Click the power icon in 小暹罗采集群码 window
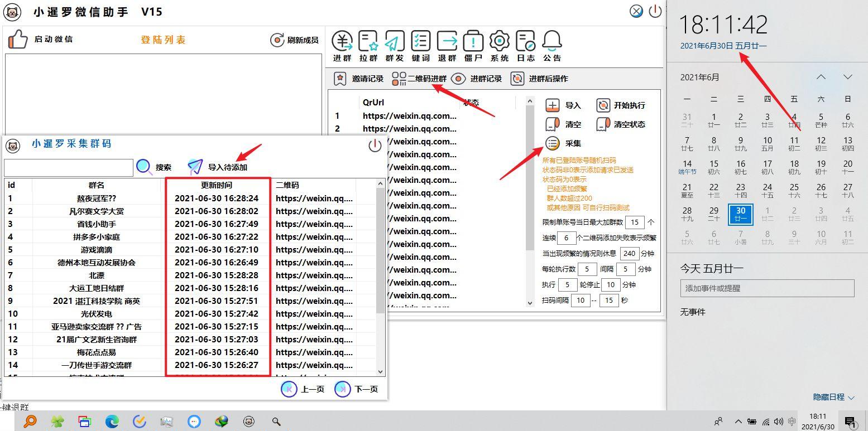868x431 pixels. point(375,146)
